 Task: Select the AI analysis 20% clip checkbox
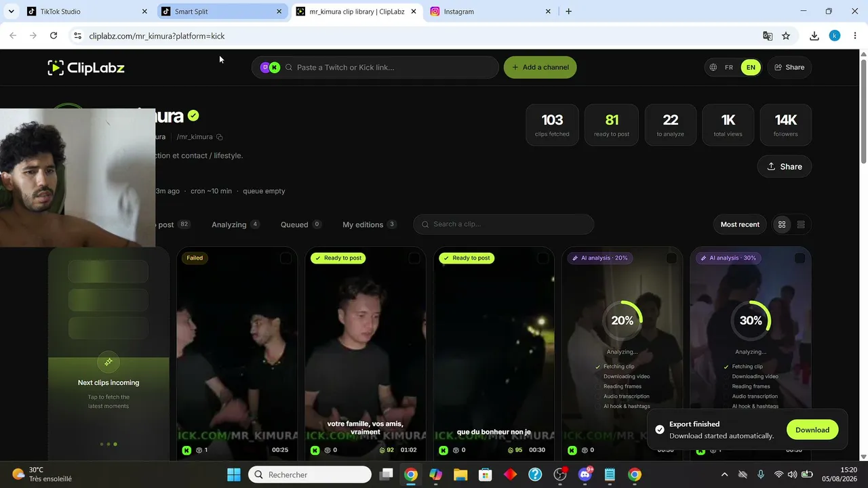[671, 258]
